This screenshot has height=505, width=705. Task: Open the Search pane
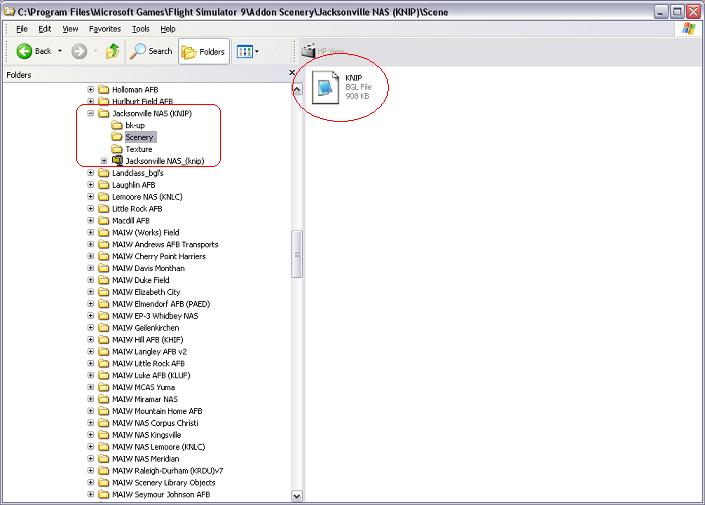point(151,51)
